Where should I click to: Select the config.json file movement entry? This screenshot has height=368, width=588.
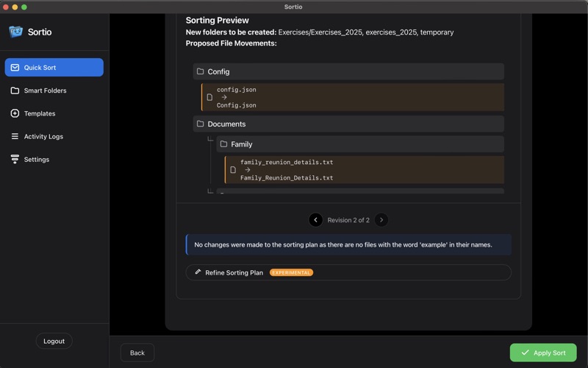coord(353,97)
